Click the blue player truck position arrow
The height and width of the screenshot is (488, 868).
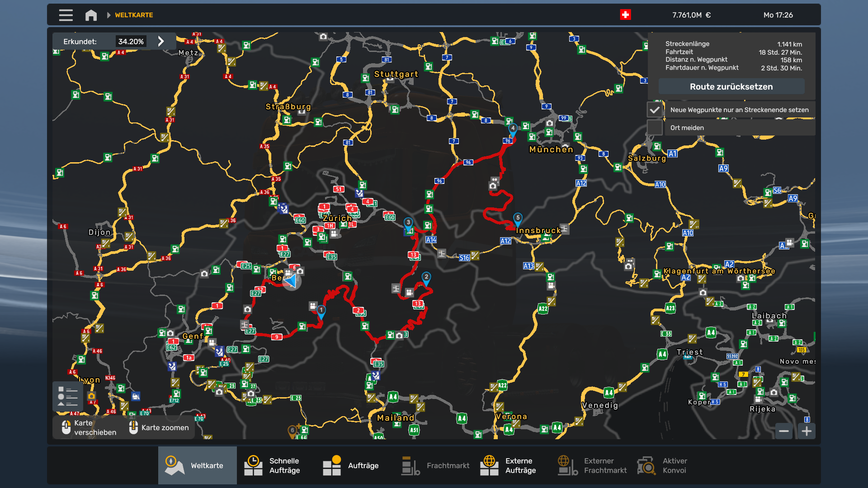point(292,281)
